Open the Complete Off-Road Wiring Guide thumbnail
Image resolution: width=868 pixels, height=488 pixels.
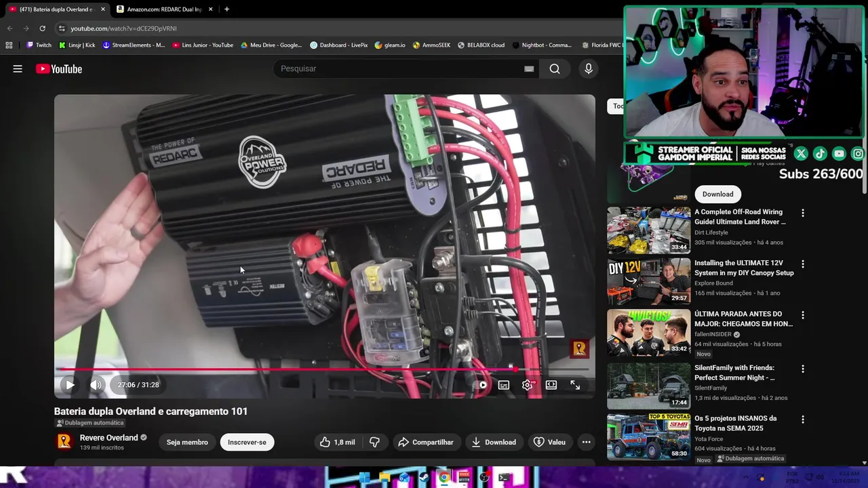tap(648, 230)
